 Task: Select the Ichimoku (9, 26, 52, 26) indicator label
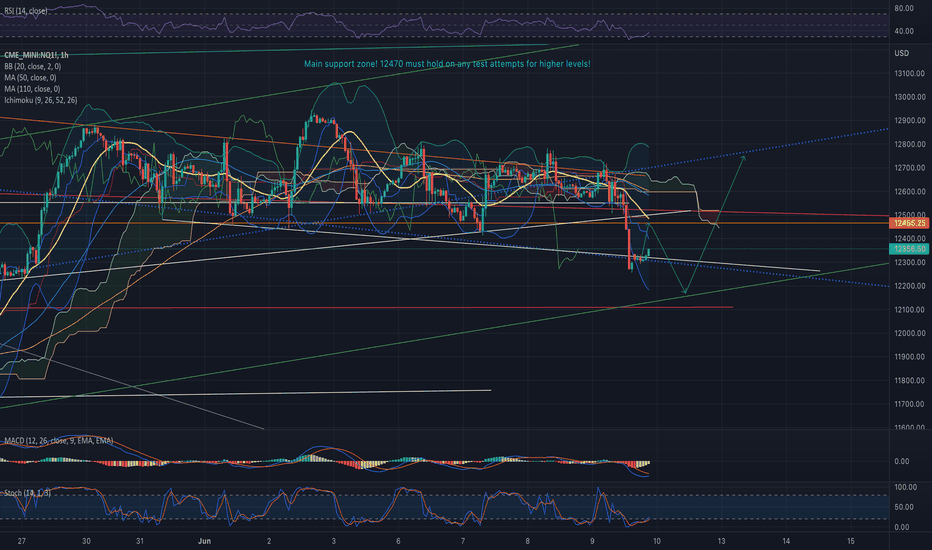(40, 100)
